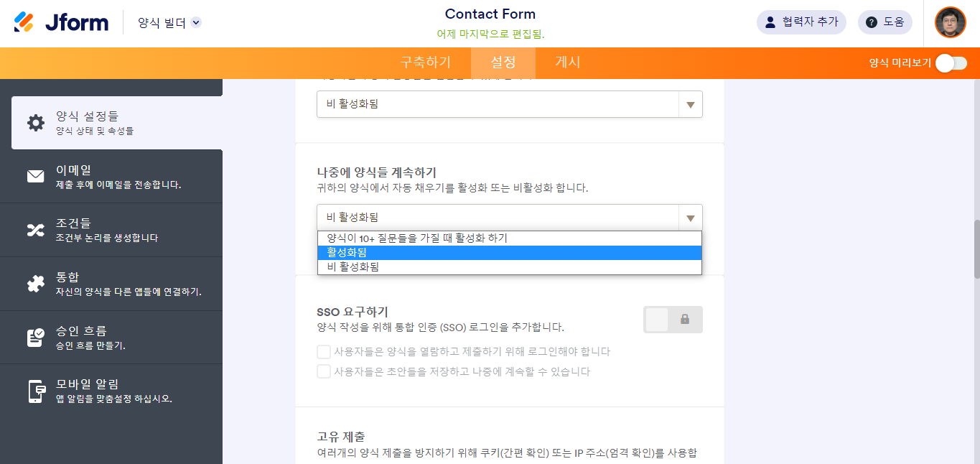Choose the '양식이 10+ 질문들' dropdown option
This screenshot has width=980, height=464.
(509, 238)
